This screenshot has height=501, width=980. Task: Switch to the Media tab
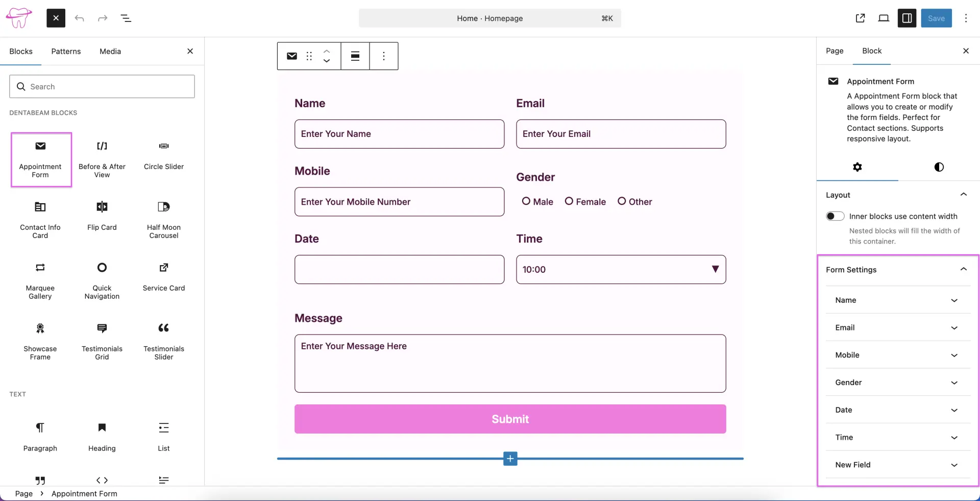(x=110, y=51)
